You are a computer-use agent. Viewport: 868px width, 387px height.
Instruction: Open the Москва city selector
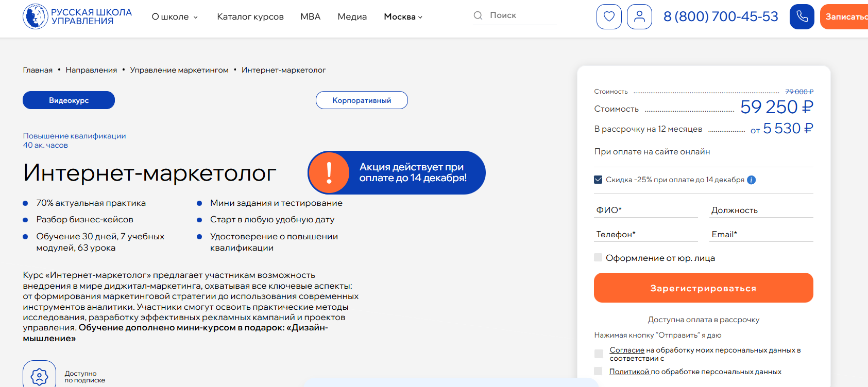403,17
